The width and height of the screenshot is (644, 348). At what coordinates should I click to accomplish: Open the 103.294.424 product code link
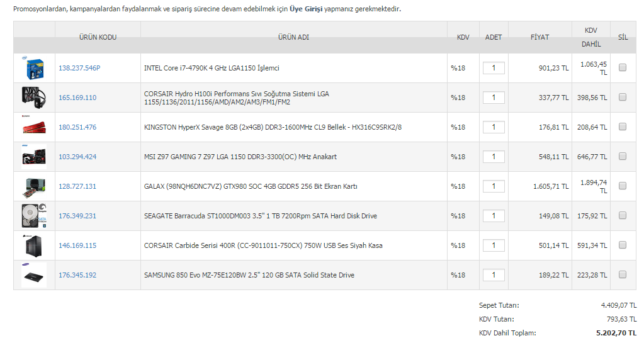point(77,157)
